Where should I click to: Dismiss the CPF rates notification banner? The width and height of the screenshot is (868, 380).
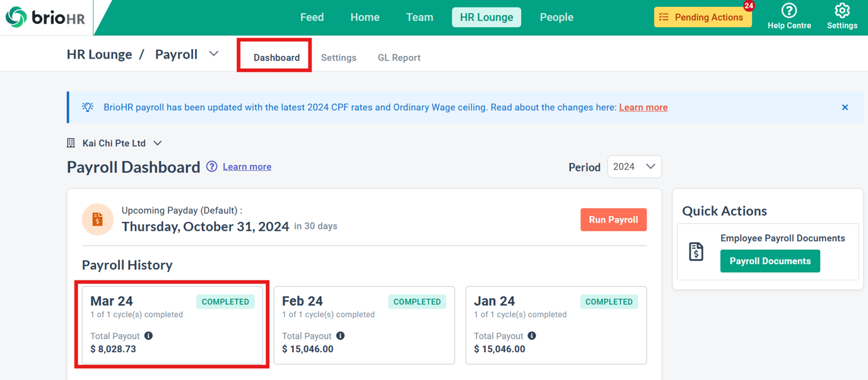point(845,108)
